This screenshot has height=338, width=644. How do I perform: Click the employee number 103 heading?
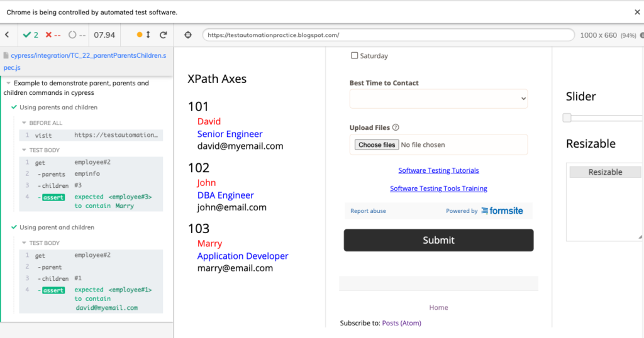point(199,229)
